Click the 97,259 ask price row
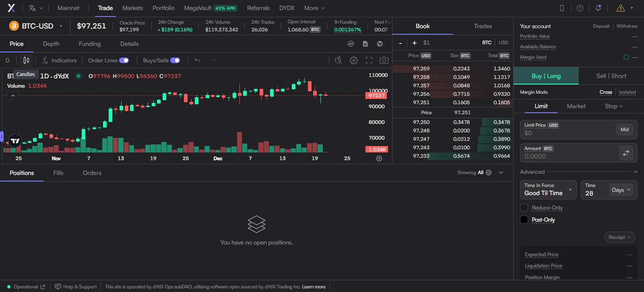The image size is (644, 292). click(x=453, y=69)
